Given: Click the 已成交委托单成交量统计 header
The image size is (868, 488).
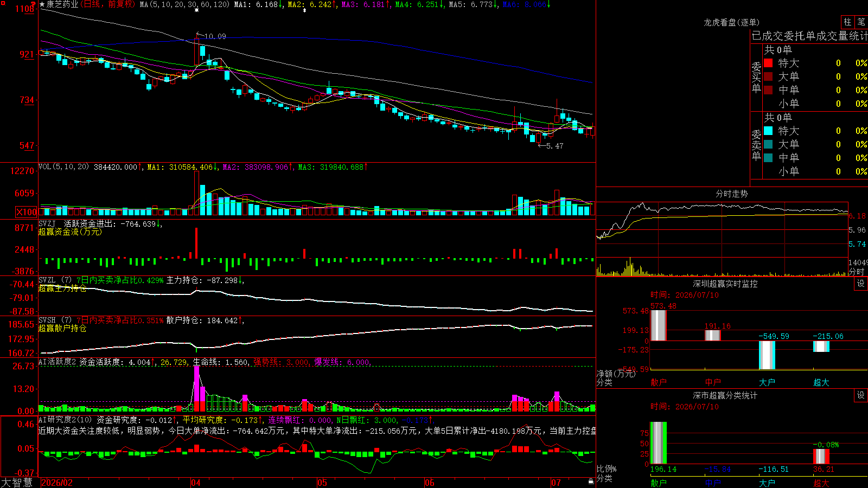Looking at the screenshot, I should coord(809,36).
